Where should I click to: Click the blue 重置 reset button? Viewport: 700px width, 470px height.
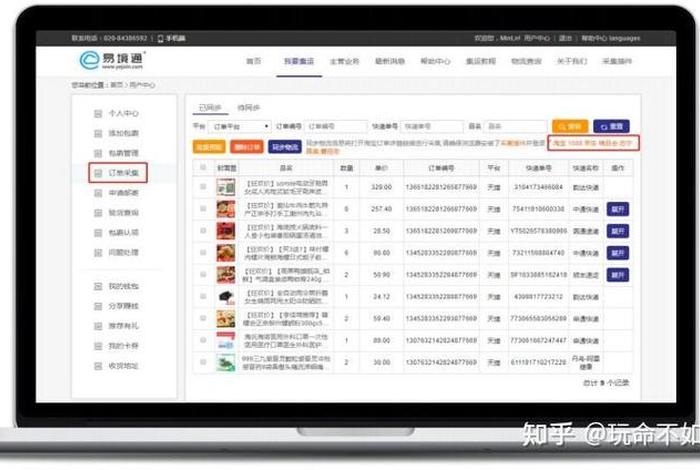(x=612, y=127)
